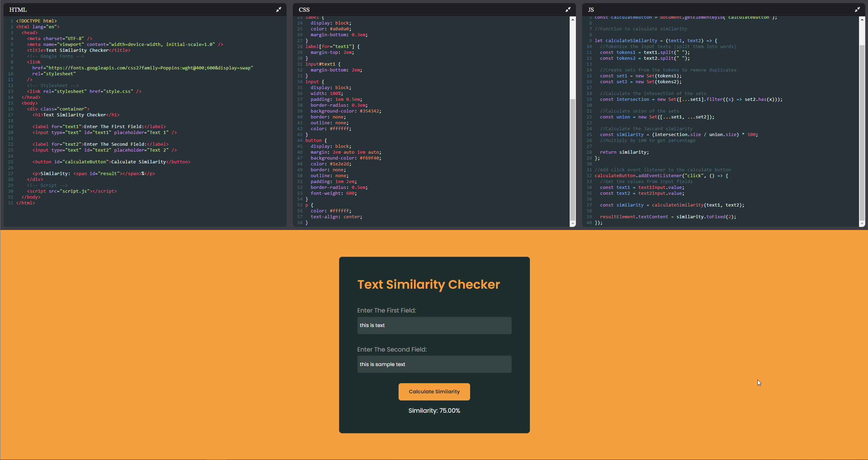Click the 'Enter The First Field' label

click(x=386, y=310)
